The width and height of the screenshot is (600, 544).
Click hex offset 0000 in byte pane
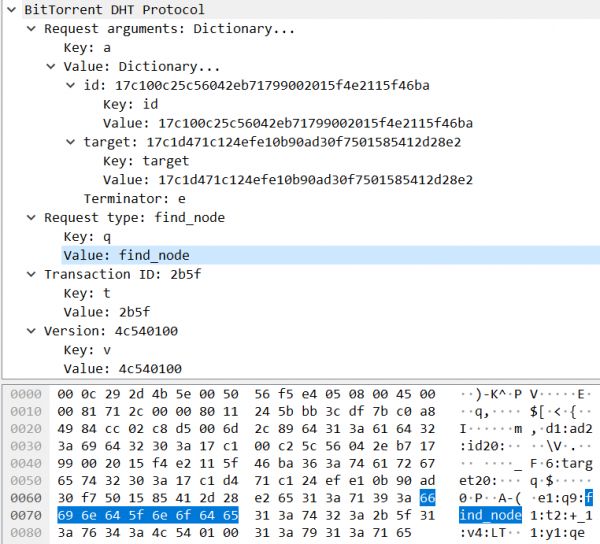pyautogui.click(x=26, y=394)
